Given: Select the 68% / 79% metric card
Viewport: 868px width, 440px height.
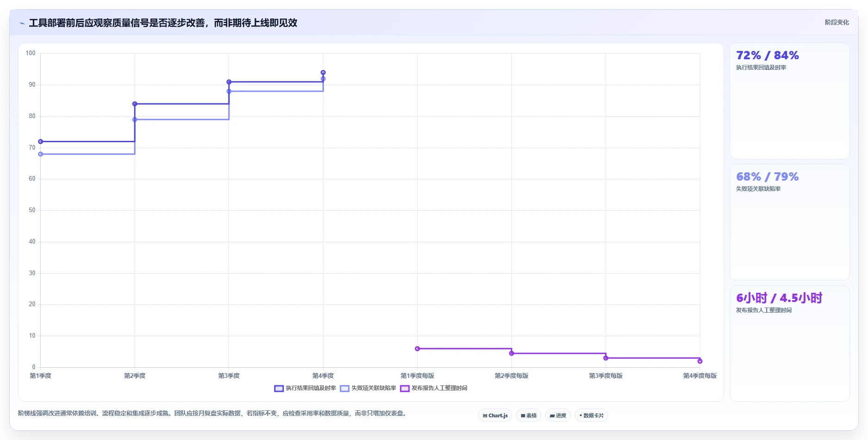Looking at the screenshot, I should (789, 222).
